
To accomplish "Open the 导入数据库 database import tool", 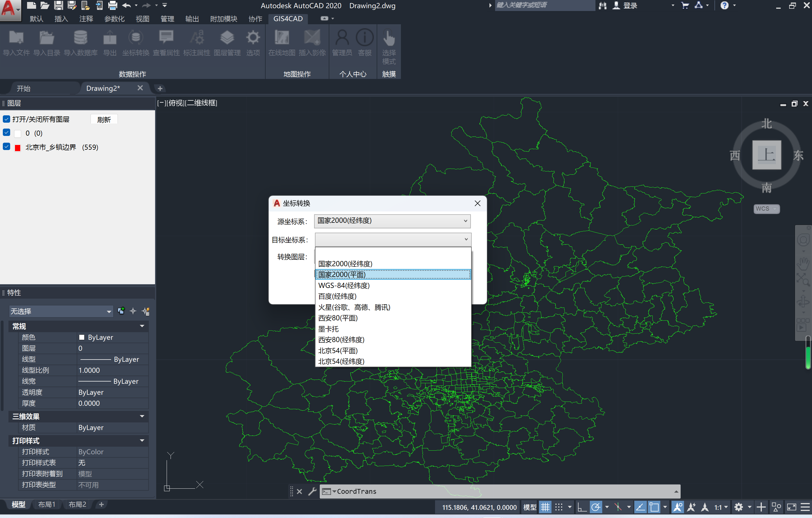I will pyautogui.click(x=80, y=38).
